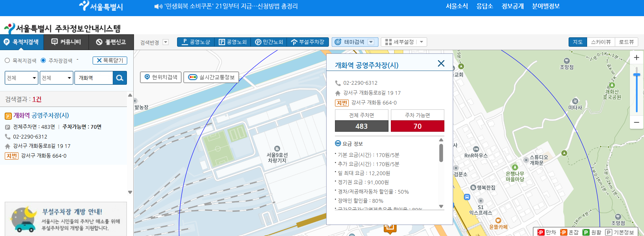Image resolution: width=644 pixels, height=236 pixels.
Task: Switch to the 커뮤니티 tab
Action: [66, 42]
